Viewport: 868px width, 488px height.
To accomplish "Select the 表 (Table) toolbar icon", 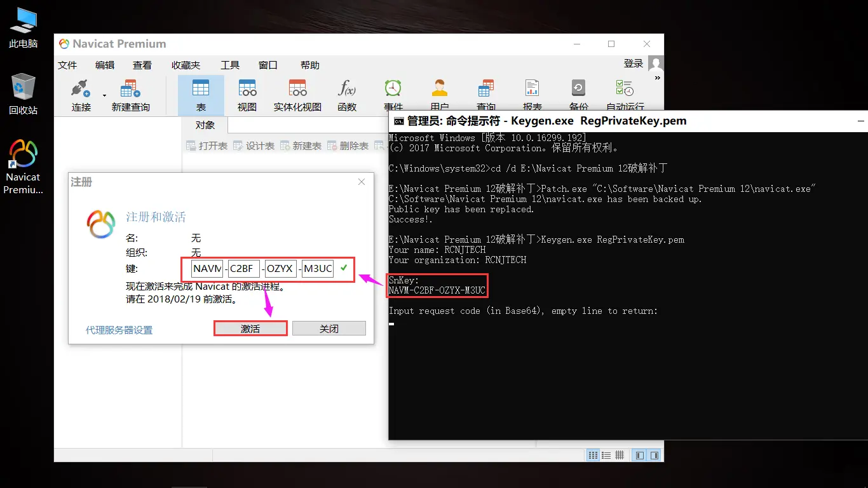I will (x=201, y=95).
